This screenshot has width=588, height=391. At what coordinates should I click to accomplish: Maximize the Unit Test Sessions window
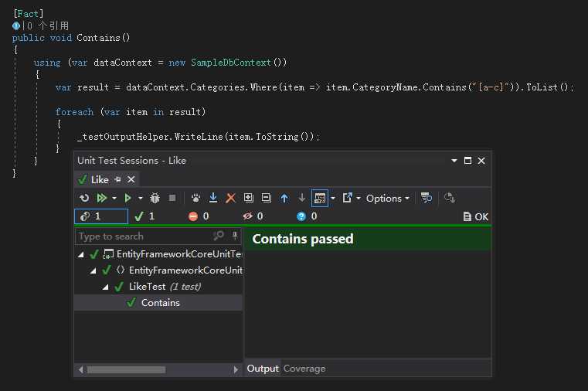pos(467,161)
